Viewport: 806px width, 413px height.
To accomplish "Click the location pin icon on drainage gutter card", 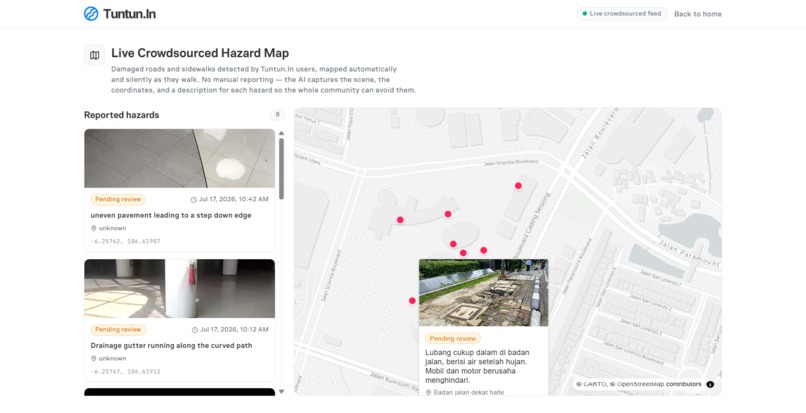I will click(x=94, y=358).
